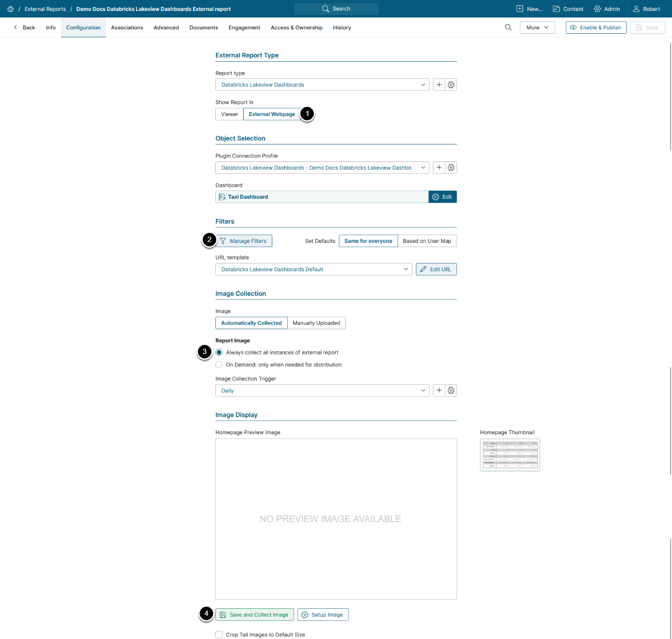Viewport: 672px width, 639px height.
Task: Switch to the Configuration tab
Action: pyautogui.click(x=83, y=28)
